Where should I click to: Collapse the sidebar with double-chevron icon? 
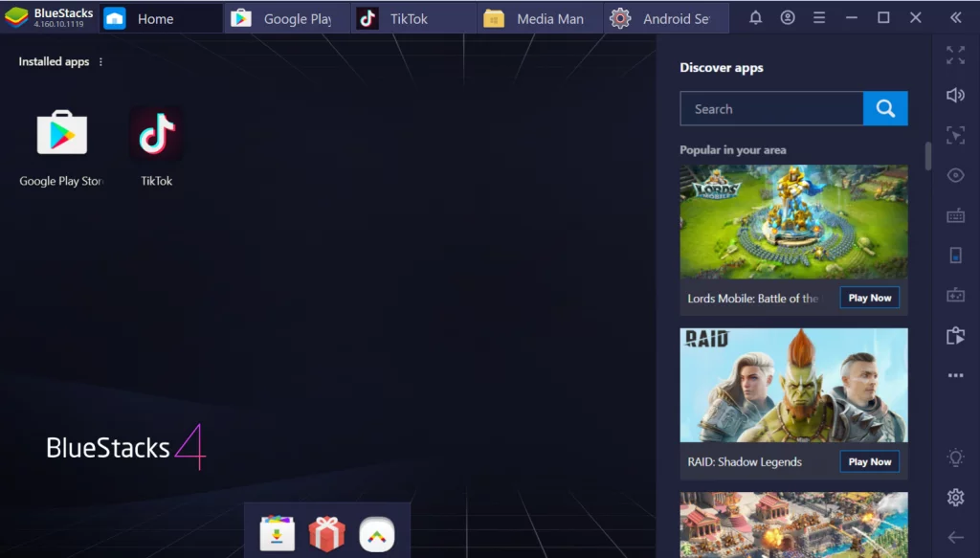(x=956, y=17)
